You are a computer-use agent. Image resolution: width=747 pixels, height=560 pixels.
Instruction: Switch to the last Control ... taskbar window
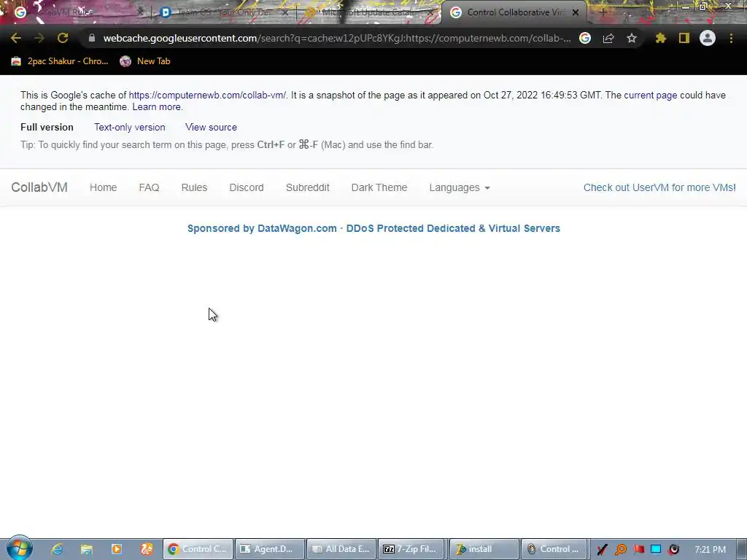pos(555,549)
